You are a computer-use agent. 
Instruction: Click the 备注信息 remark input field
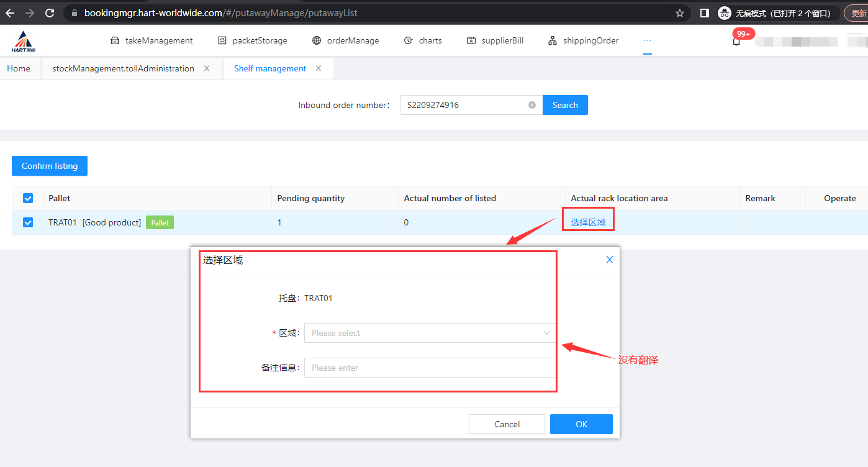430,368
